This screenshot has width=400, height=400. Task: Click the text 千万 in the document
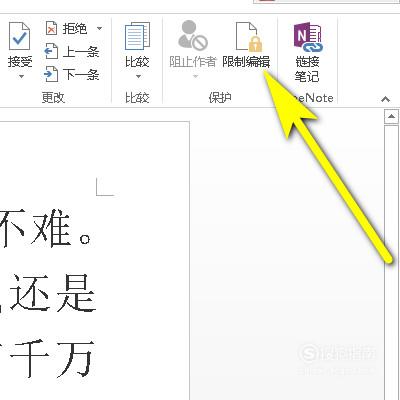(x=52, y=359)
